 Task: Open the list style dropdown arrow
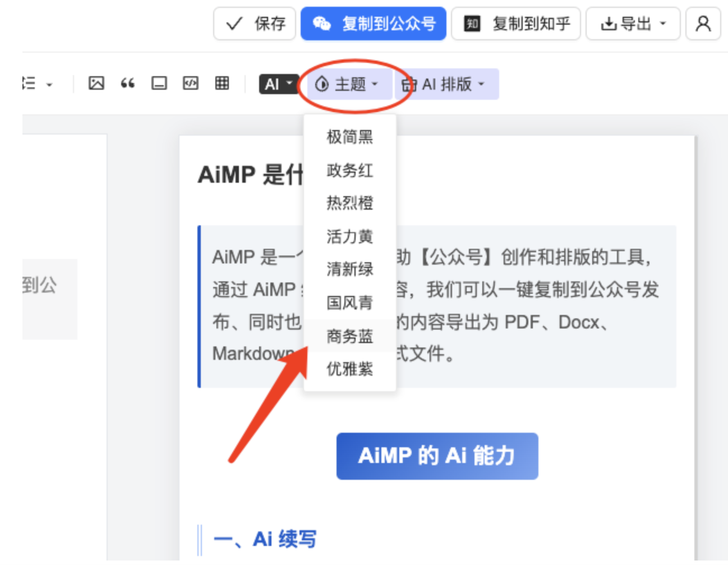pyautogui.click(x=49, y=85)
